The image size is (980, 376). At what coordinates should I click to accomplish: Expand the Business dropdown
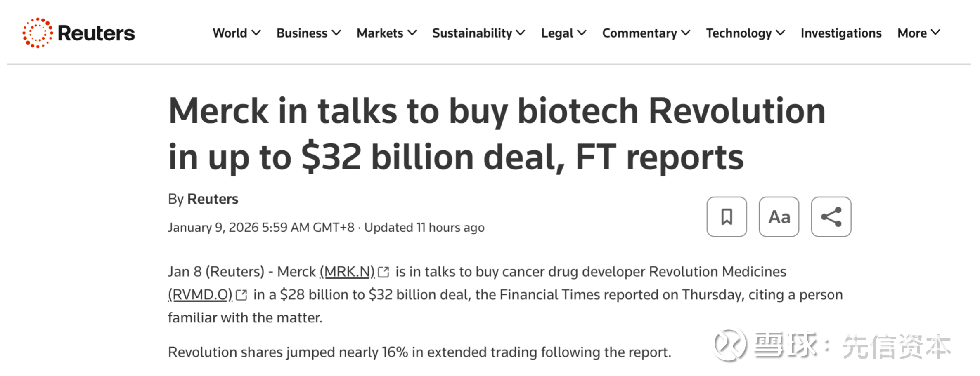(x=308, y=33)
